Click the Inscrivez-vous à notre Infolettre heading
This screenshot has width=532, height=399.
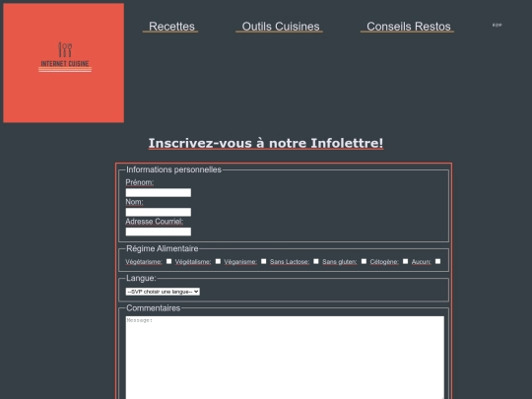click(x=266, y=143)
